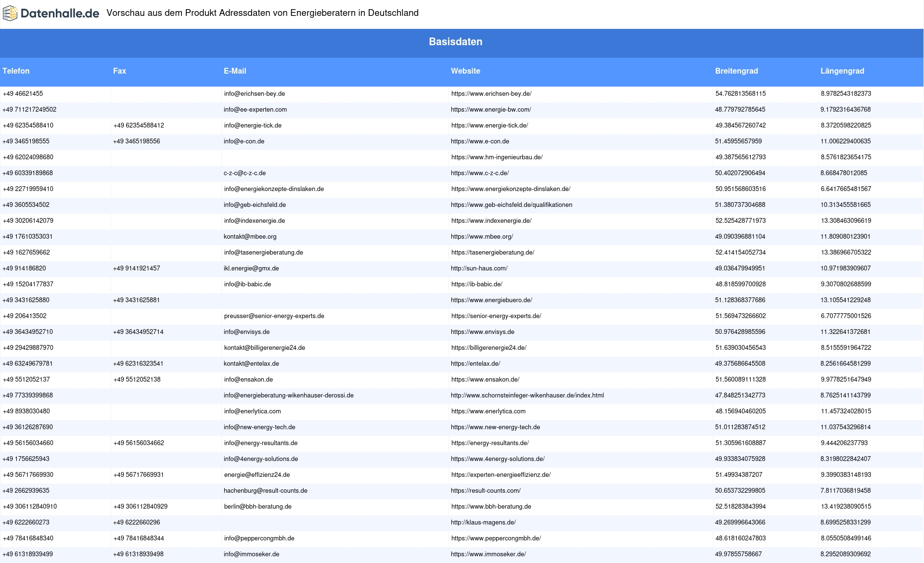Click email info@ee-experten.com
Viewport: 924px width, 563px height.
pyautogui.click(x=255, y=110)
